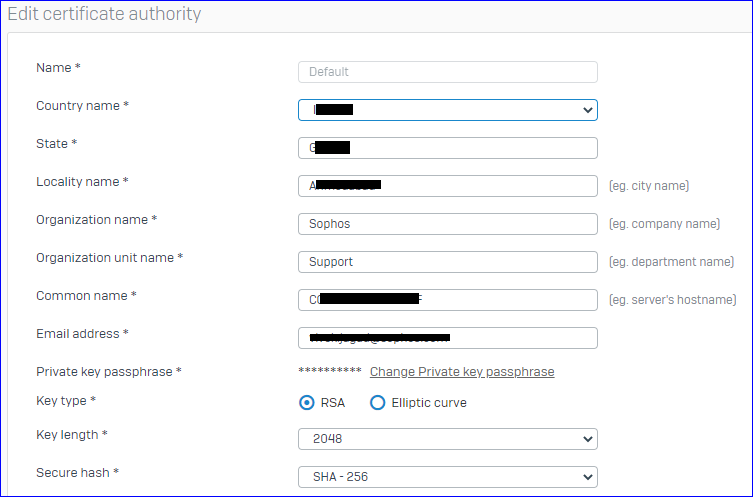This screenshot has width=753, height=497.
Task: Click the '(eg. department name)' hint text
Action: click(x=671, y=262)
